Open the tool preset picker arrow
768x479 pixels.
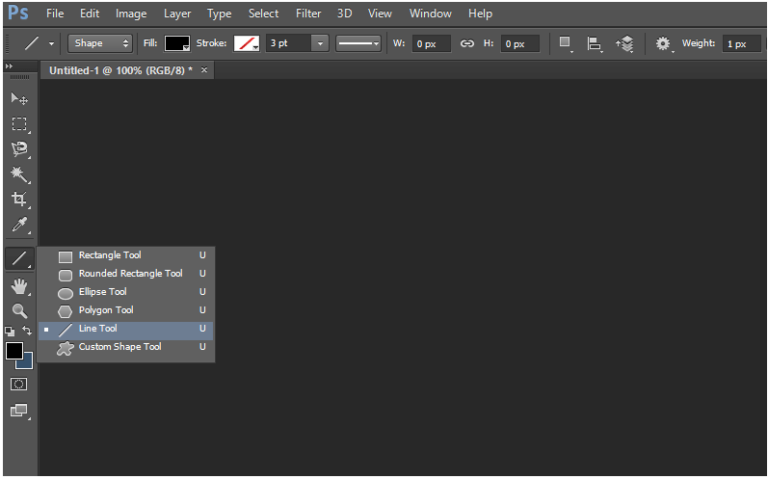[51, 44]
